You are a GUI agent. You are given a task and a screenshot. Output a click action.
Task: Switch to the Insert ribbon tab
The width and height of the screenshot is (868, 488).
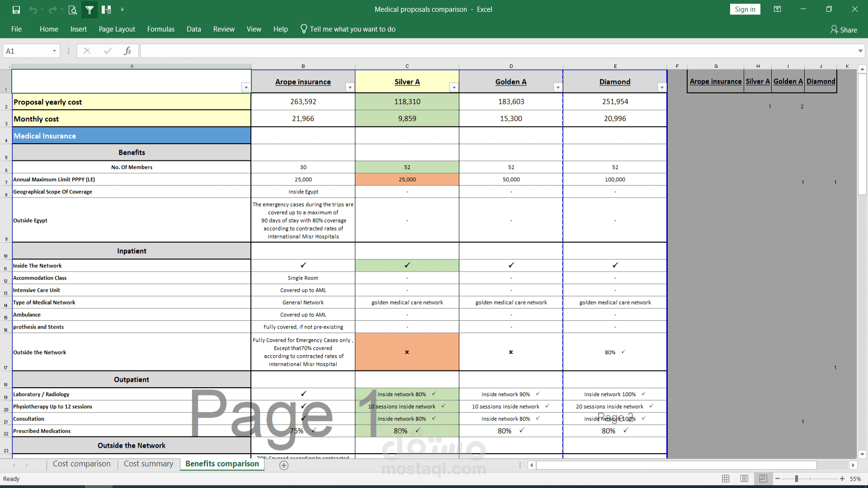click(x=78, y=29)
